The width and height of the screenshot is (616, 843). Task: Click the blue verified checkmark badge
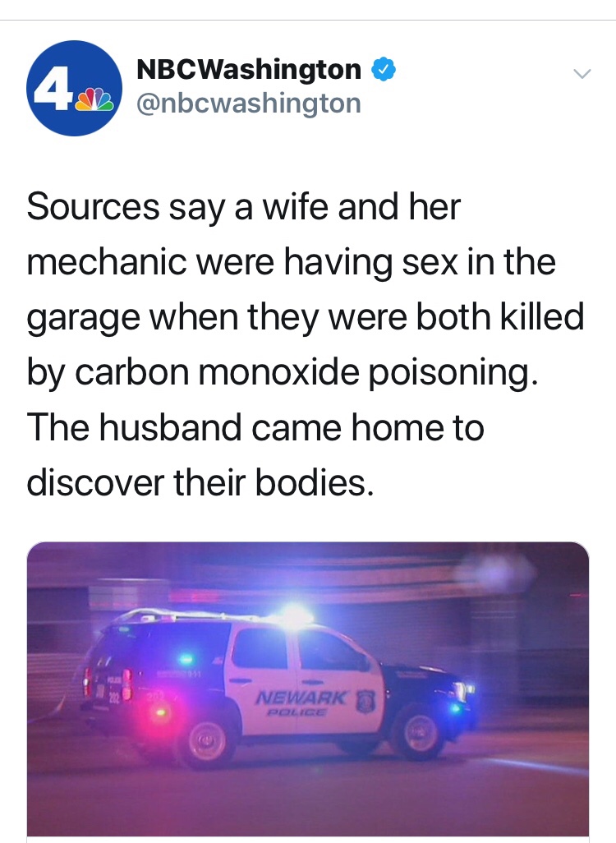[384, 69]
